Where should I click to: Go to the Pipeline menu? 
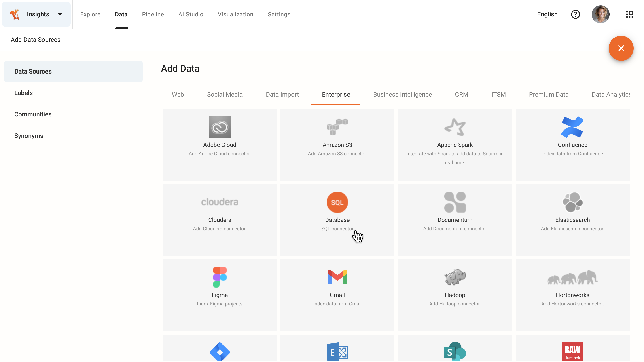[153, 14]
